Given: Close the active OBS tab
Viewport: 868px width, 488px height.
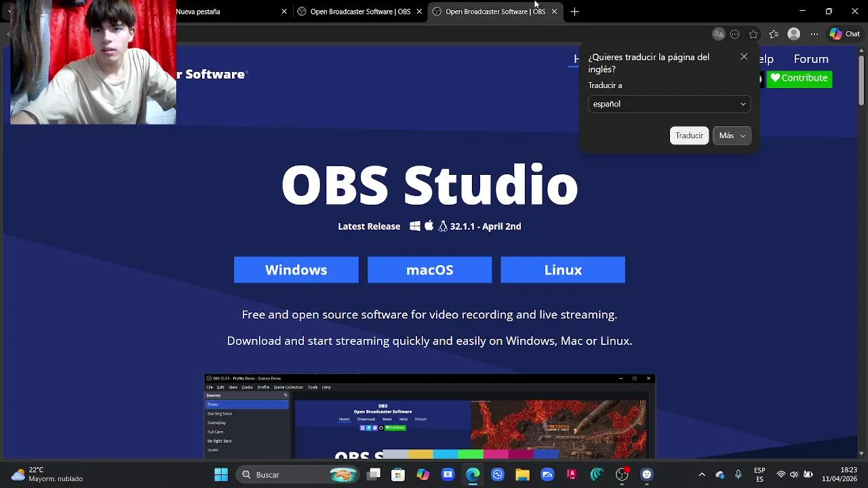Looking at the screenshot, I should [x=554, y=12].
